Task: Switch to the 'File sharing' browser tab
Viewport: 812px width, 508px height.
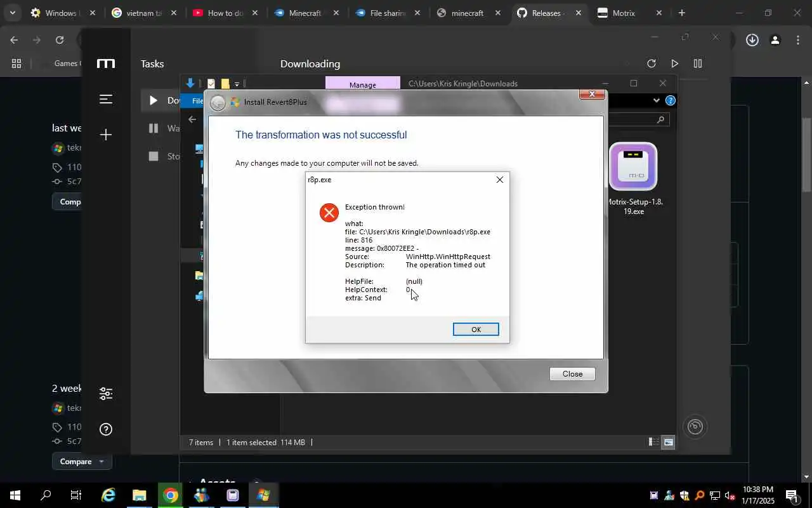Action: [x=387, y=13]
